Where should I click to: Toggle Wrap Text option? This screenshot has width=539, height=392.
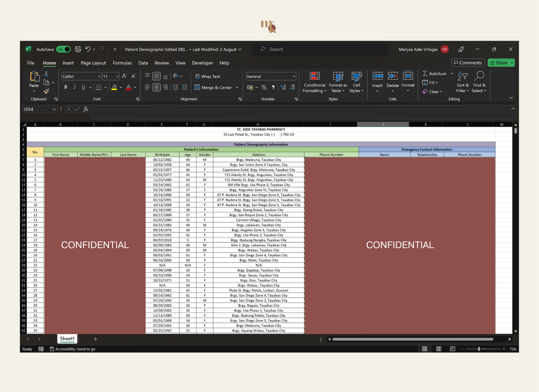coord(208,76)
